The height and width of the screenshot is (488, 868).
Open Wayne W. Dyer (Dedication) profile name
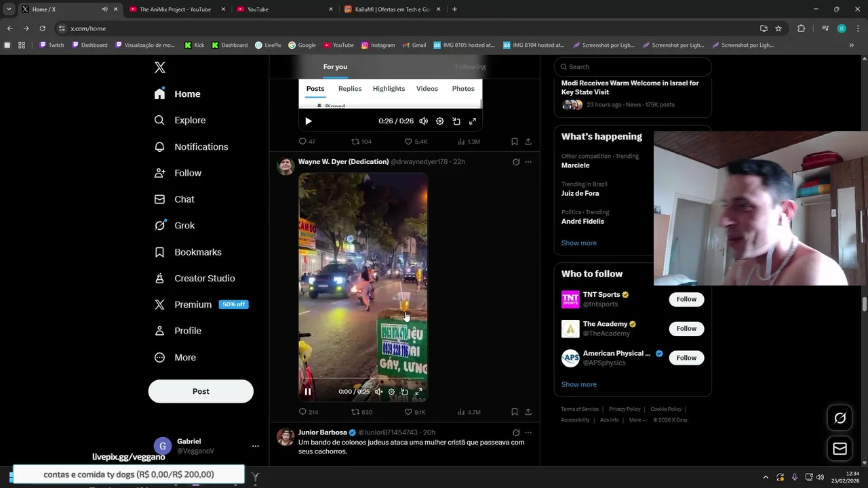pyautogui.click(x=343, y=162)
